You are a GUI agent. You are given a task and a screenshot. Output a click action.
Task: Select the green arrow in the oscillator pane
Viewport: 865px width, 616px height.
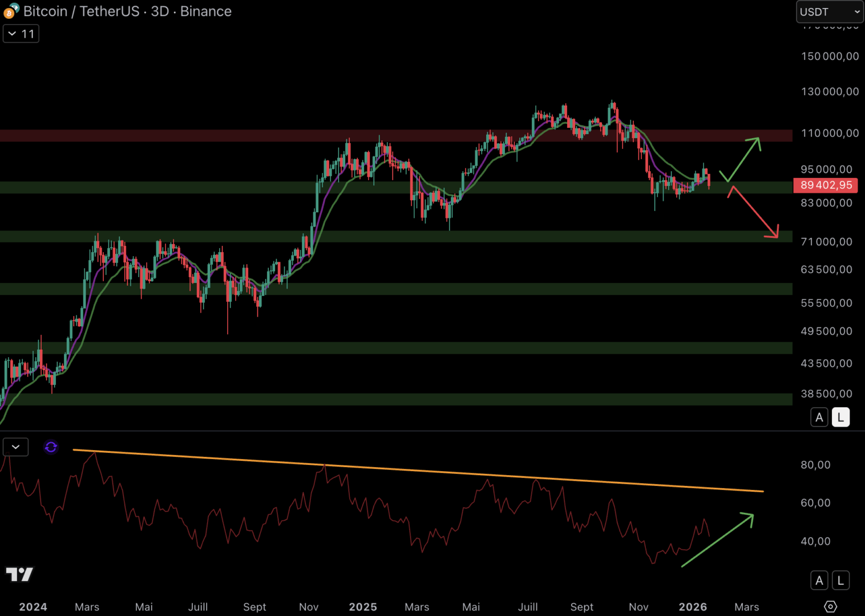click(x=718, y=540)
